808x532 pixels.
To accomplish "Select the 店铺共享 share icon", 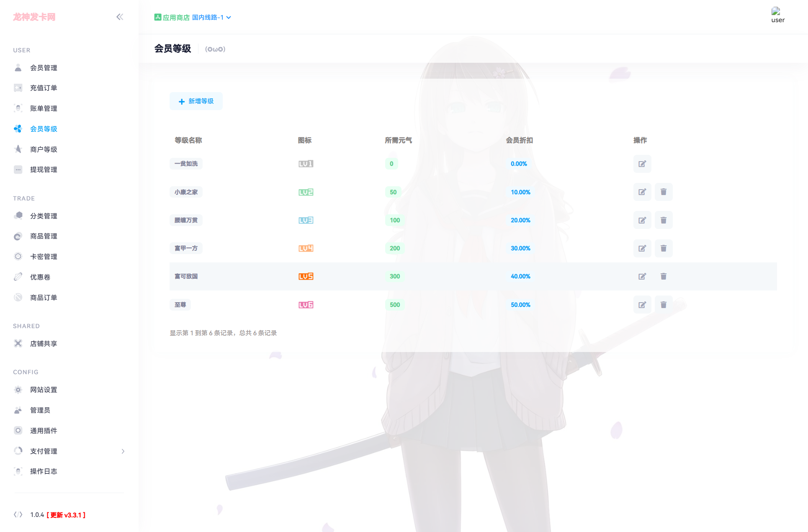I will pyautogui.click(x=18, y=343).
